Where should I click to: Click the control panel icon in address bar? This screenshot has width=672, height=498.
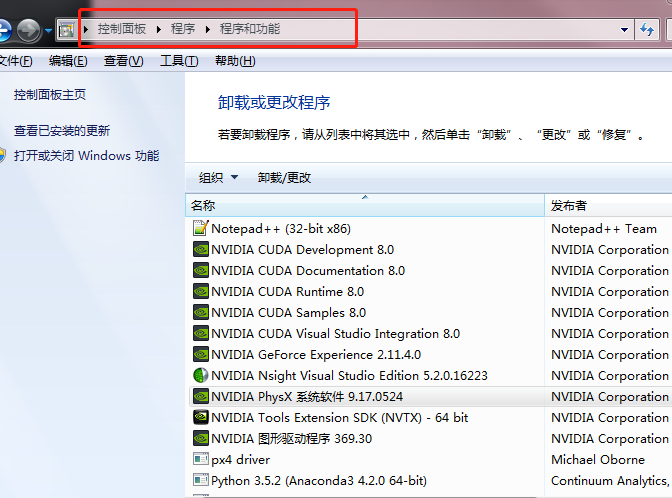click(x=67, y=30)
